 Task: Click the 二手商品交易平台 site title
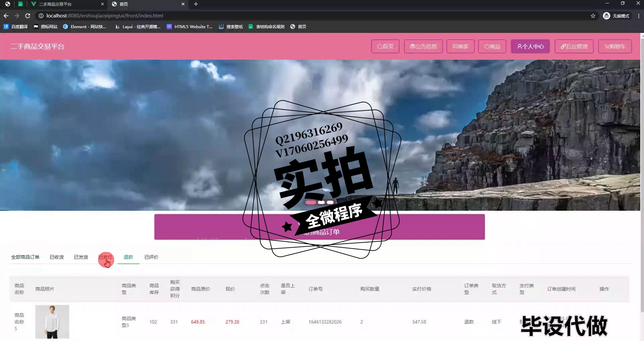tap(37, 46)
